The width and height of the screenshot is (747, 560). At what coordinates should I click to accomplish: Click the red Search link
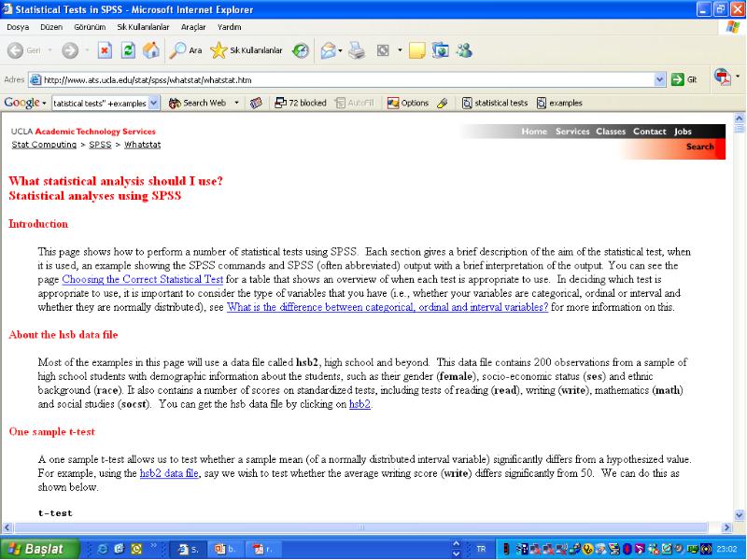coord(699,147)
